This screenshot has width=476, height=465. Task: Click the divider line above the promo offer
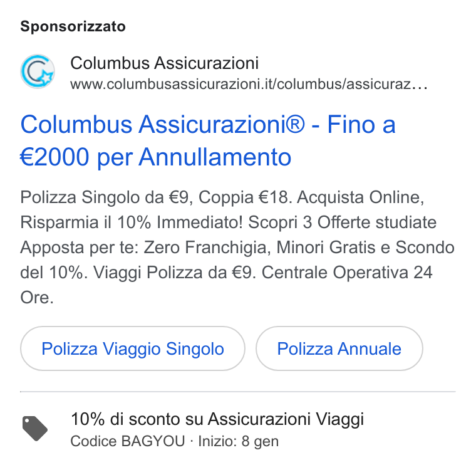click(x=238, y=392)
